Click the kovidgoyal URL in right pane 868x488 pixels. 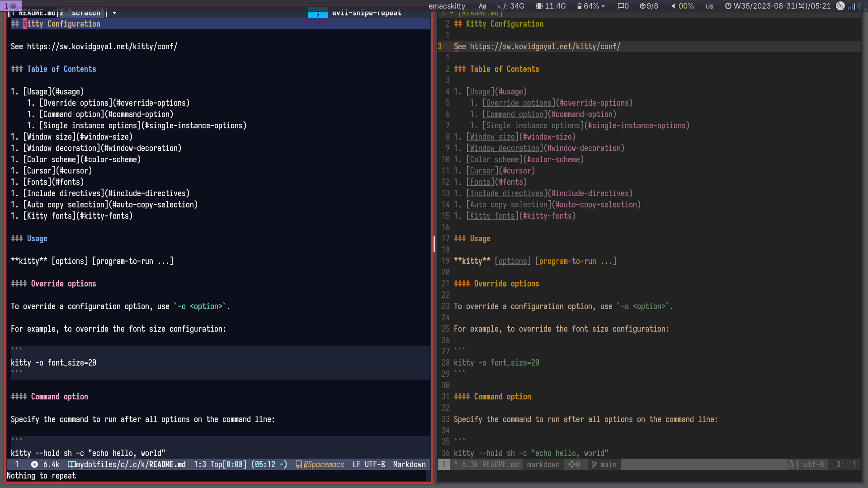(545, 47)
